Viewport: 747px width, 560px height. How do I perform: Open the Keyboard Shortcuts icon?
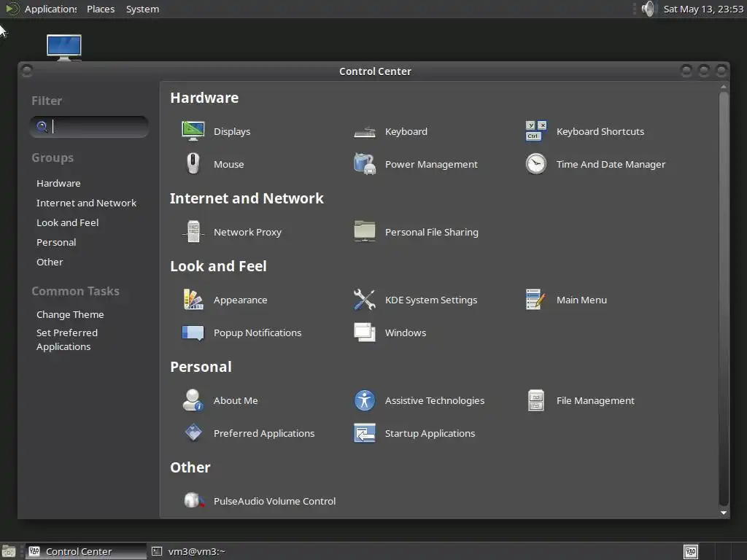(x=536, y=131)
